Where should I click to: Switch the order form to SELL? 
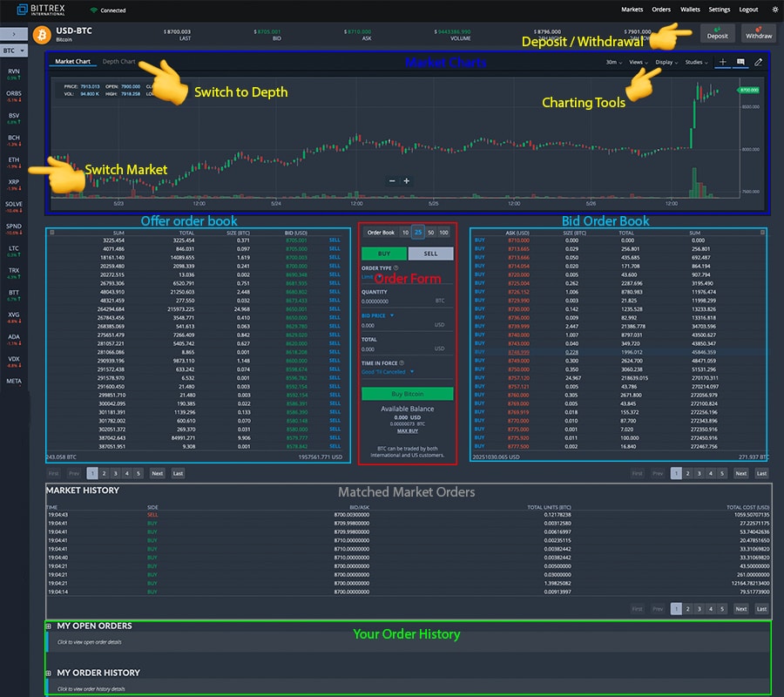click(x=431, y=254)
